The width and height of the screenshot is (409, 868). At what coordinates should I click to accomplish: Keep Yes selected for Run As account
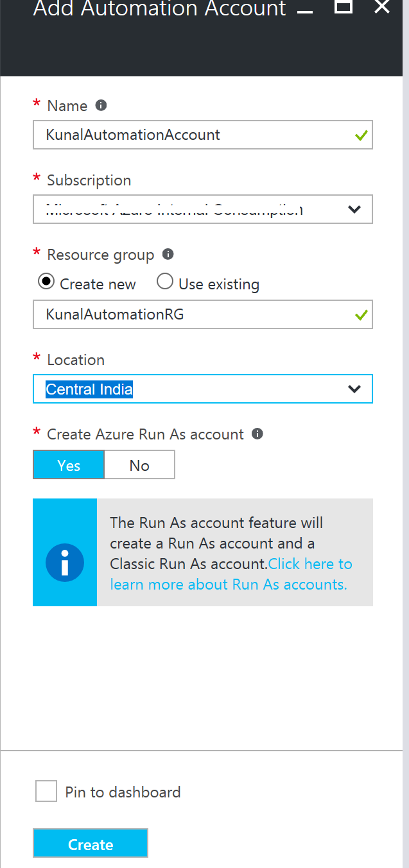click(x=68, y=464)
